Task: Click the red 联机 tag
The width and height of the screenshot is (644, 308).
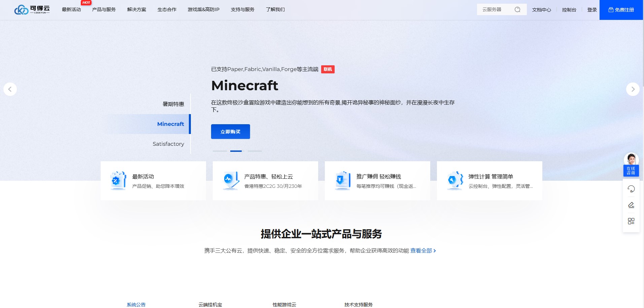Action: (328, 69)
